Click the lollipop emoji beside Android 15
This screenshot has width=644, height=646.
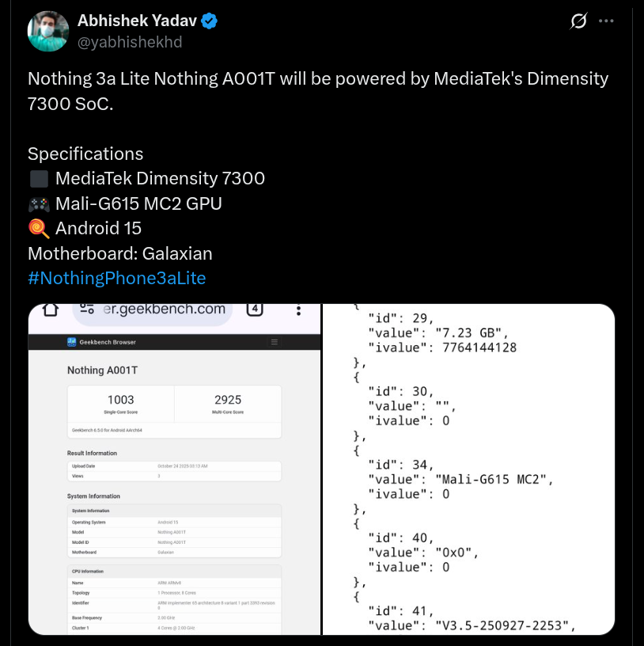(x=38, y=229)
